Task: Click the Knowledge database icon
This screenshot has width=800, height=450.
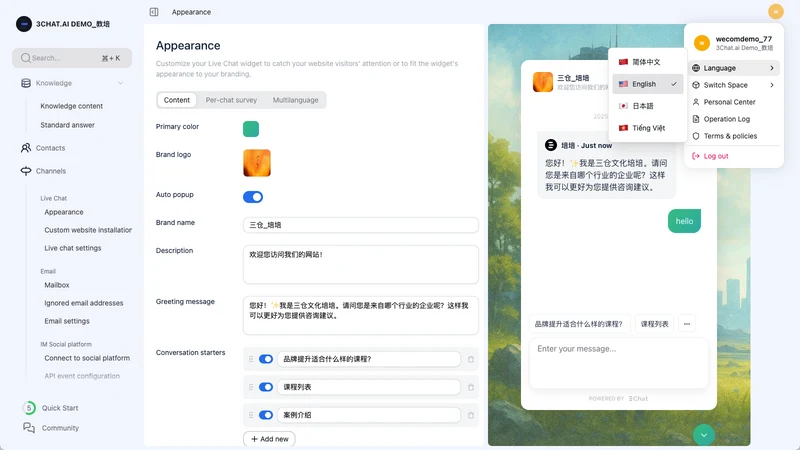Action: (x=26, y=83)
